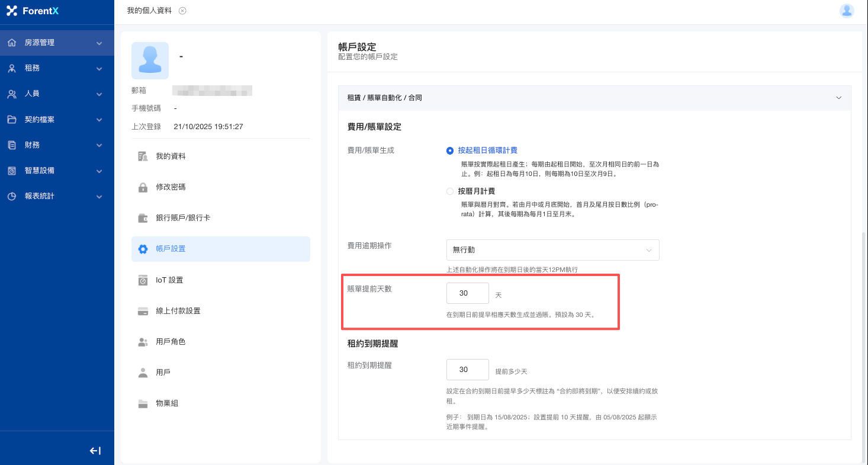Collapse sidebar using the arrow icon
868x465 pixels.
tap(95, 451)
